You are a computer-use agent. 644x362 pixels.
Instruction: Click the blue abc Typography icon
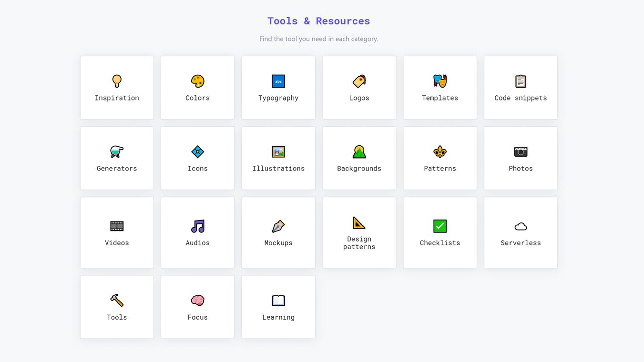(278, 81)
